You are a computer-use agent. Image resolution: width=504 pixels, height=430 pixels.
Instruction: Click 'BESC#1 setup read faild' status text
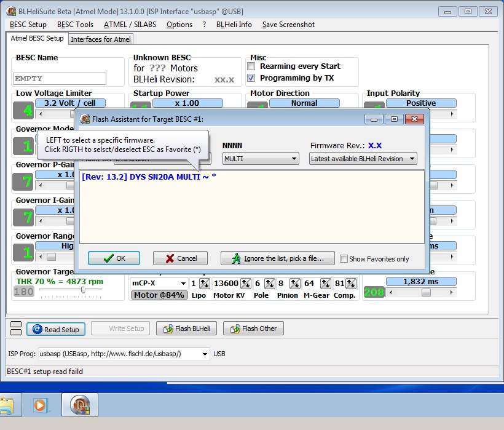click(45, 372)
